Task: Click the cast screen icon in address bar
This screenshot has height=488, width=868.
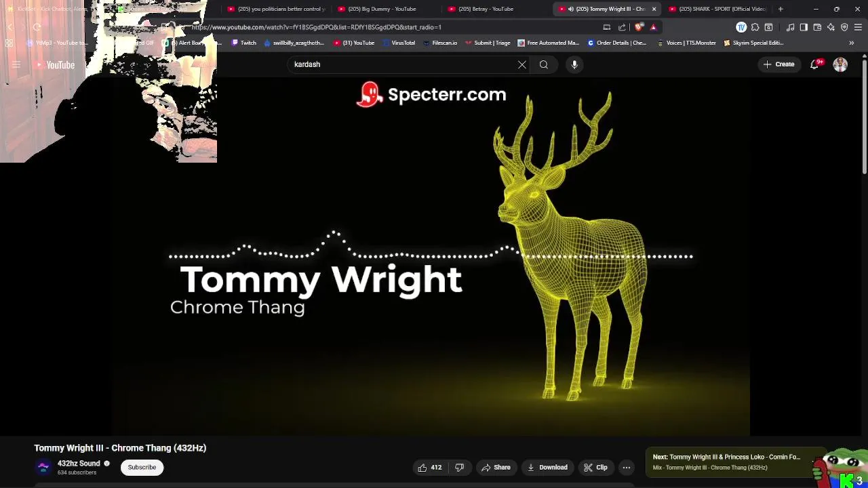Action: pyautogui.click(x=607, y=27)
